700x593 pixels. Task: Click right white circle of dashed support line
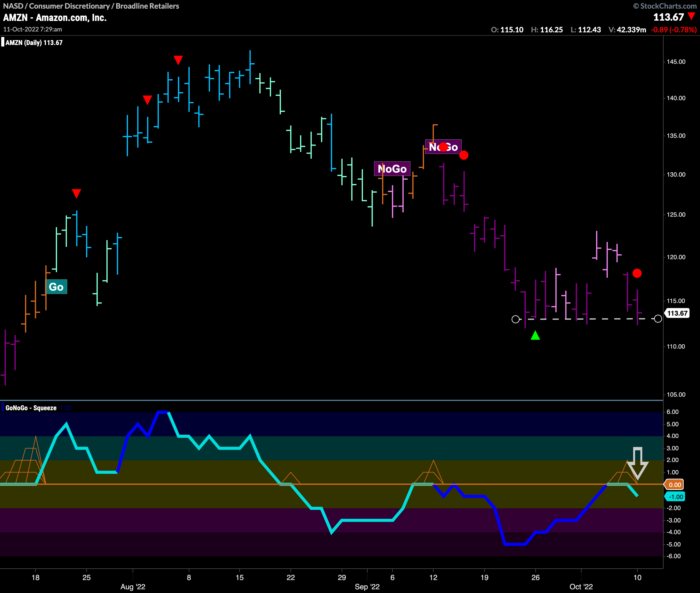click(x=658, y=319)
